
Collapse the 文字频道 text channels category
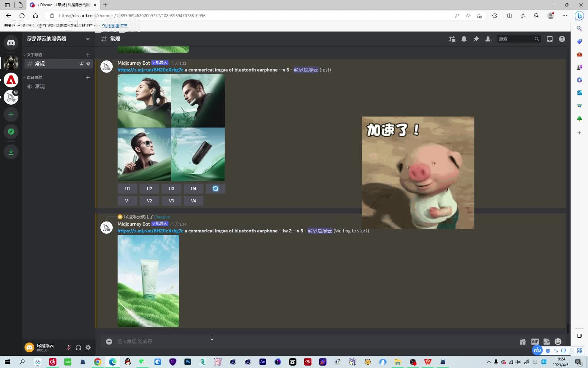coord(34,55)
